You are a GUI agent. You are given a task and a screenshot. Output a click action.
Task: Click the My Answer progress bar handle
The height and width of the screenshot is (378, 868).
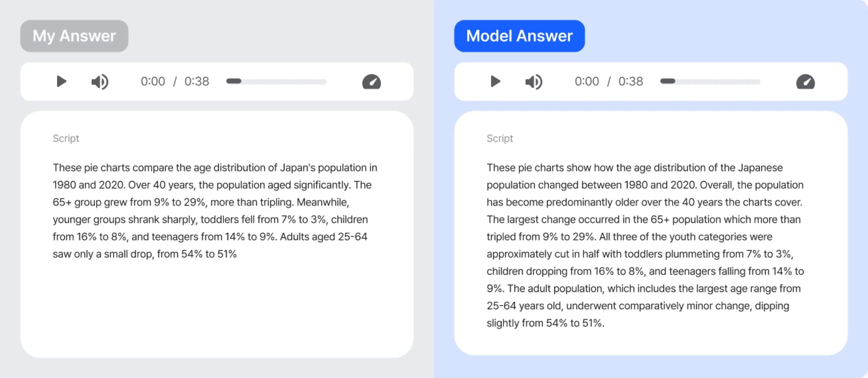[x=234, y=81]
